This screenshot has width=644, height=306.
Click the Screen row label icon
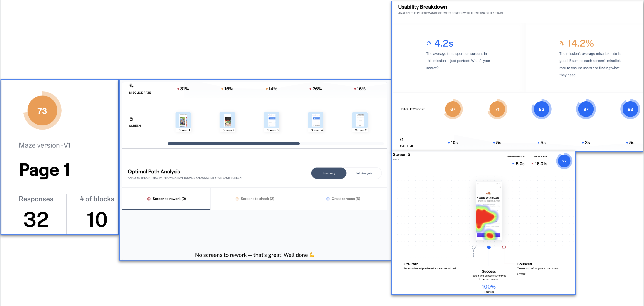[x=131, y=119]
